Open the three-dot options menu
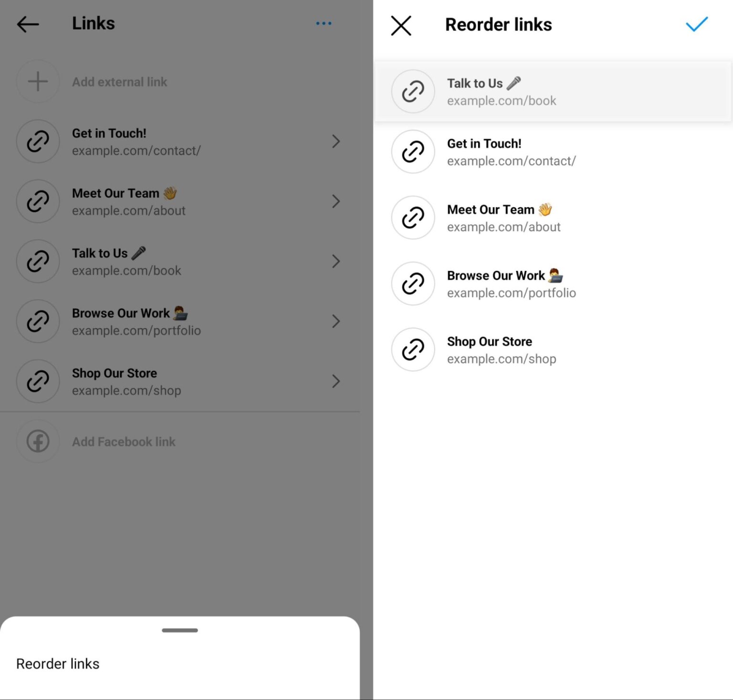Viewport: 733px width, 700px height. coord(324,23)
